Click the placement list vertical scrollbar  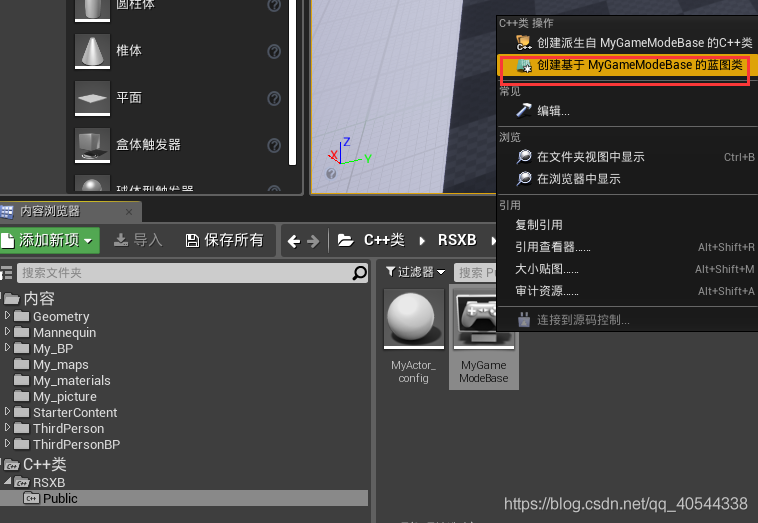(292, 82)
